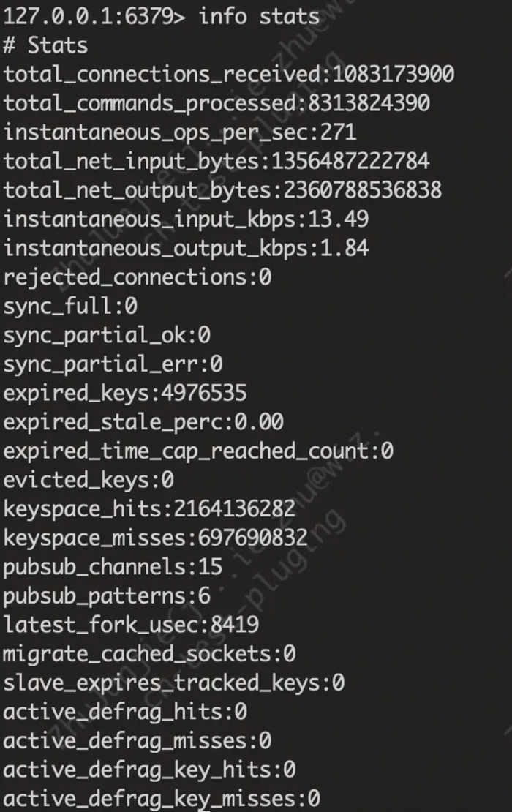Click the '# Stats' section header line
The width and height of the screenshot is (512, 812).
tap(45, 45)
